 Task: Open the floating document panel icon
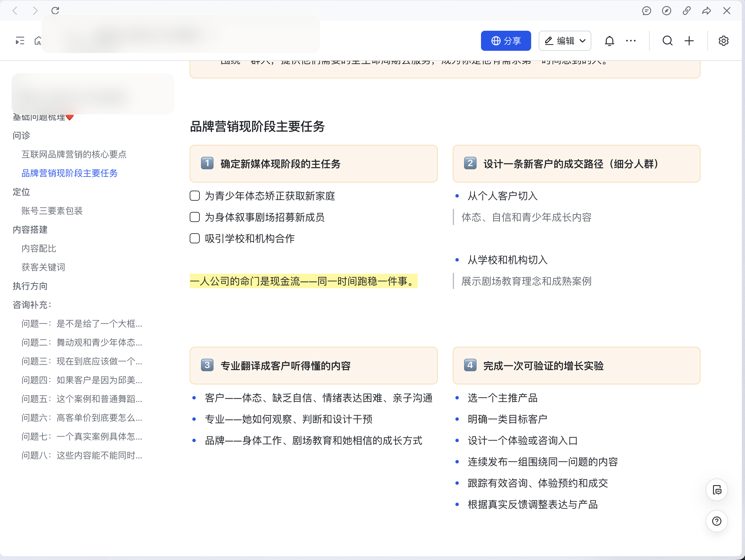(717, 490)
